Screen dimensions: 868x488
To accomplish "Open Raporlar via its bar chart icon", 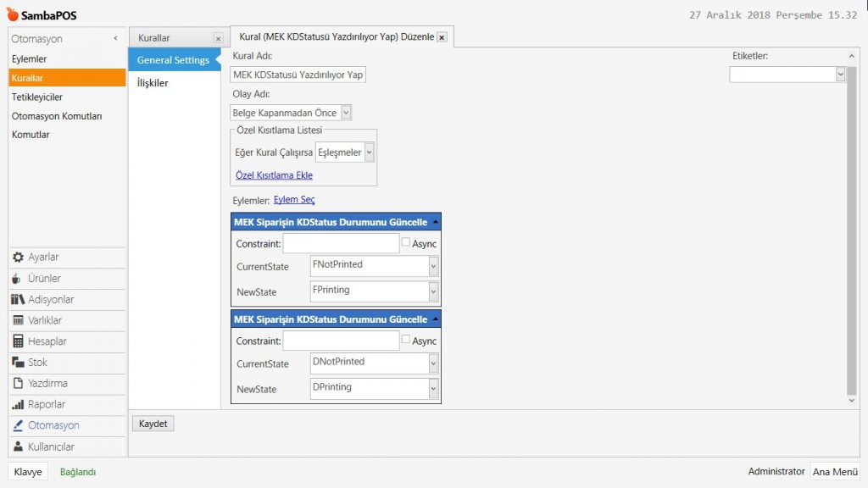I will pos(19,405).
